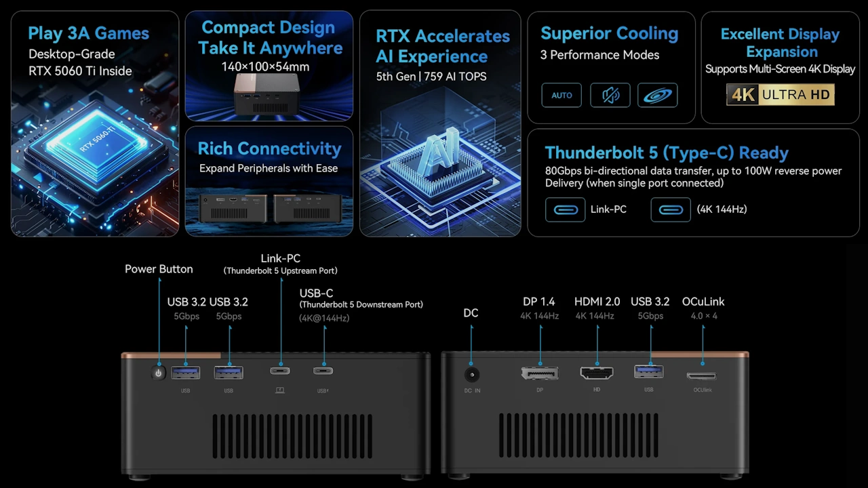The height and width of the screenshot is (488, 868).
Task: Click the mini PC image under 140×100×54mm
Action: [x=269, y=94]
